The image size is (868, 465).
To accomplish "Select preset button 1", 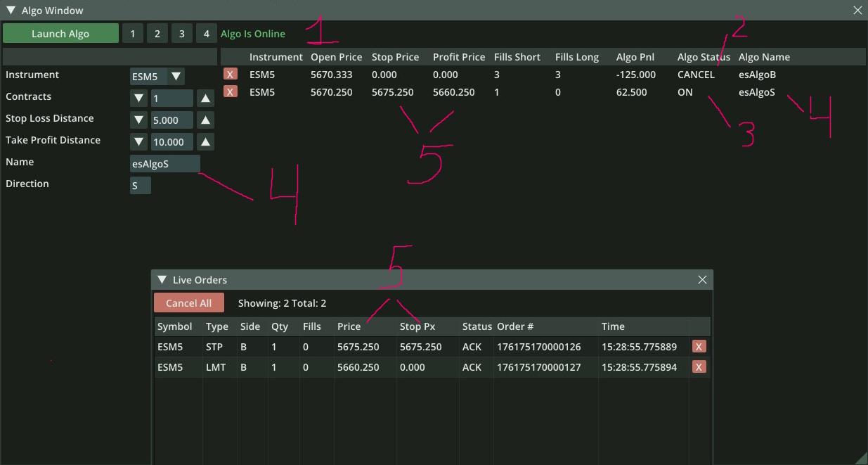I will tap(132, 34).
